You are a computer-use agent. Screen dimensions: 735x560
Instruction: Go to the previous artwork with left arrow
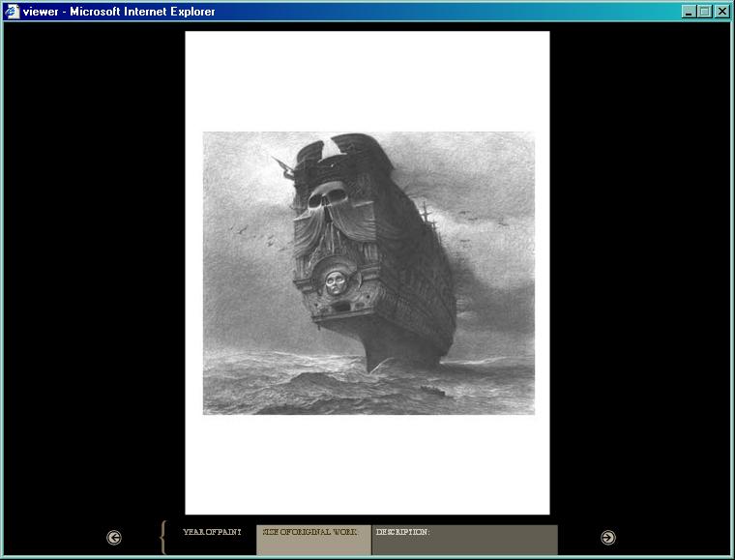tap(114, 538)
